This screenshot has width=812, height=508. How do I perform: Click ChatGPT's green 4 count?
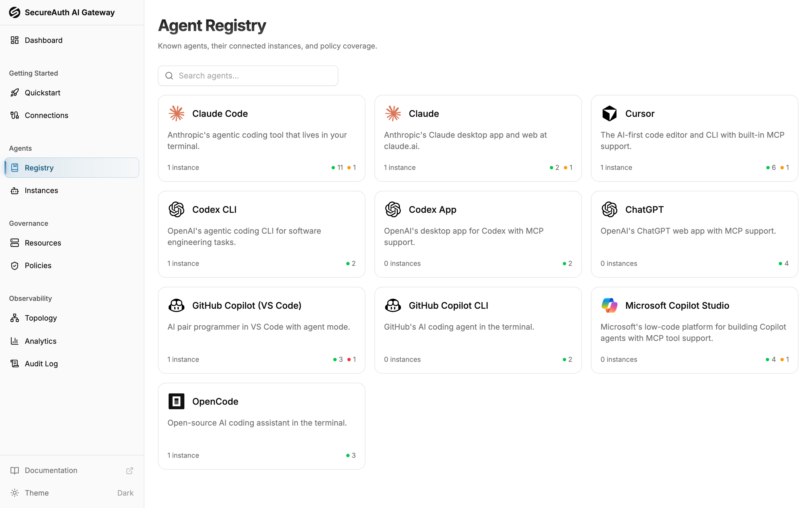pos(784,263)
